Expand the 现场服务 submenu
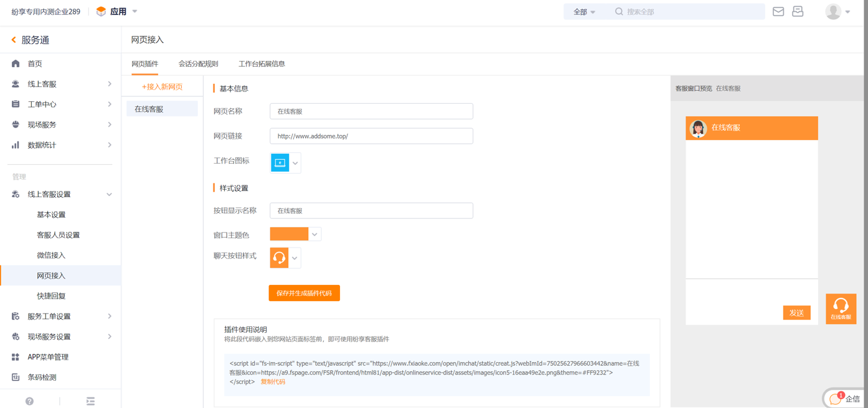The width and height of the screenshot is (868, 408). 110,124
